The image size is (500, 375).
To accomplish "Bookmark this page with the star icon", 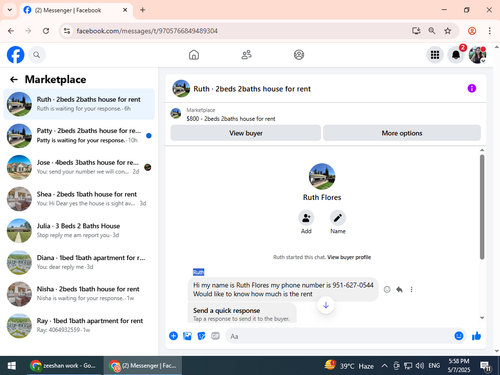I will 448,31.
